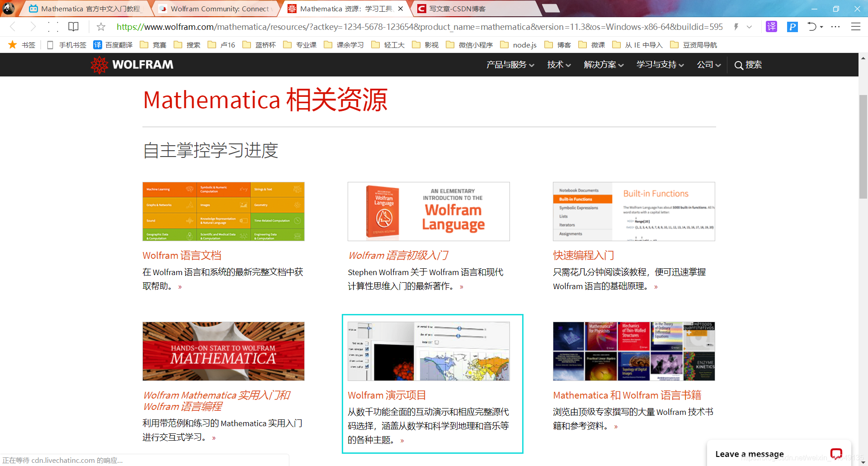Open Mathematica 和 Wolfram 语言书籍 link
The width and height of the screenshot is (868, 466).
627,395
